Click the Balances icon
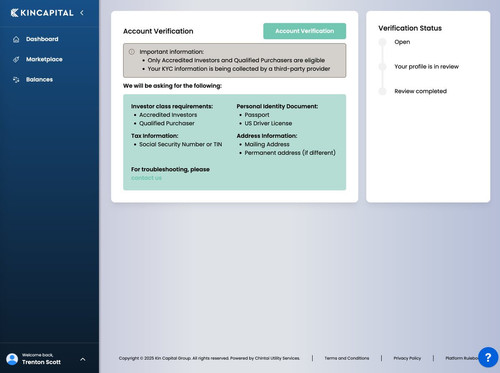Screen dimensions: 500x373 click(x=16, y=80)
